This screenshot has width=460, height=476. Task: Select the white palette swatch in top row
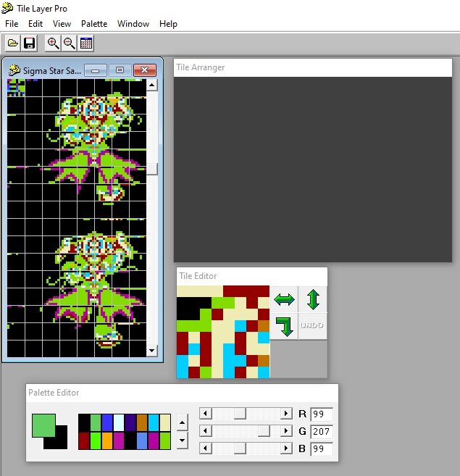119,422
